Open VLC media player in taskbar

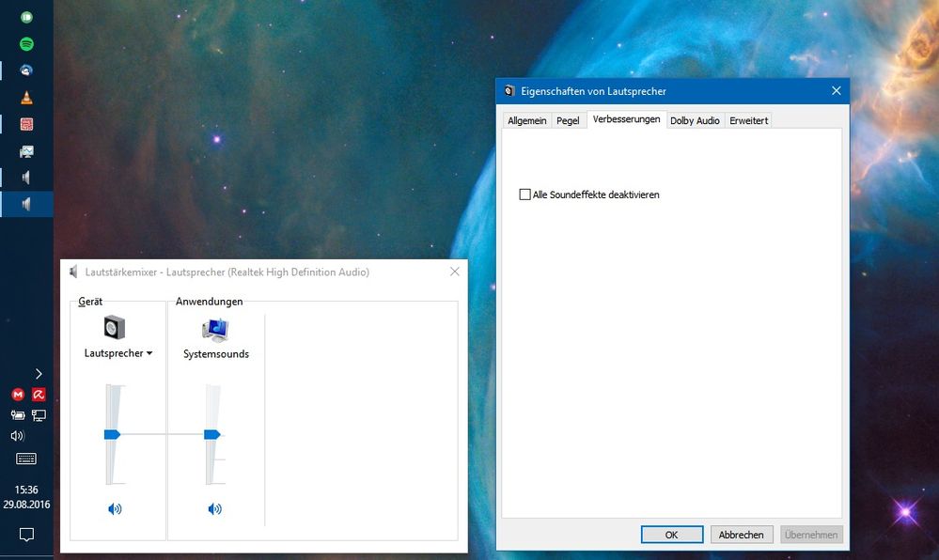[x=26, y=98]
